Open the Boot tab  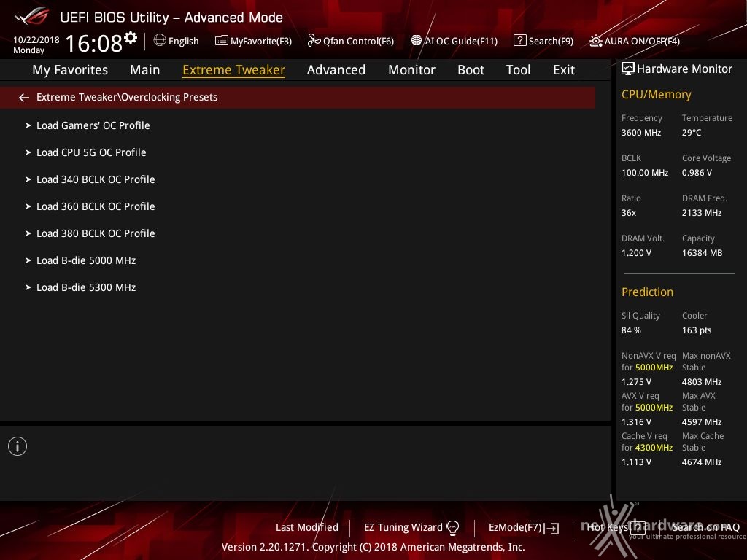tap(471, 70)
